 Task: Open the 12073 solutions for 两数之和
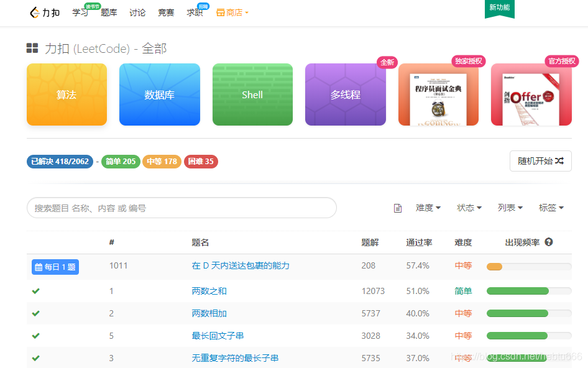(x=373, y=291)
